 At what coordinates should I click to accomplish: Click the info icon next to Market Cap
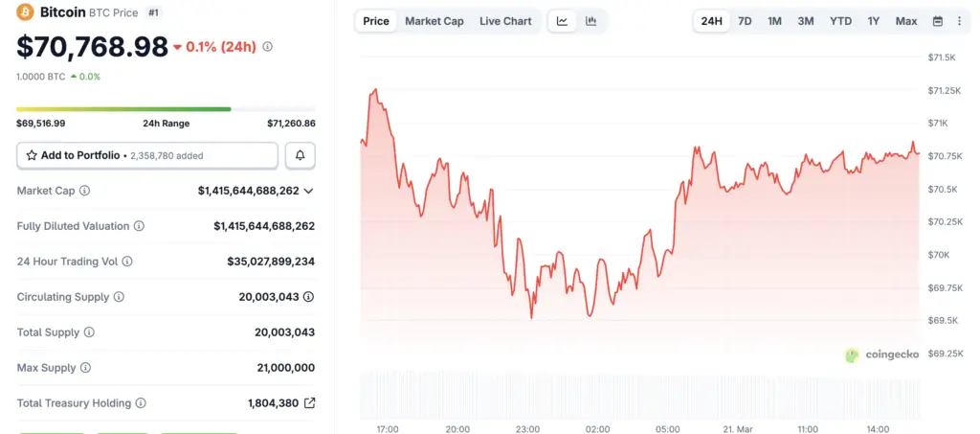coord(85,191)
